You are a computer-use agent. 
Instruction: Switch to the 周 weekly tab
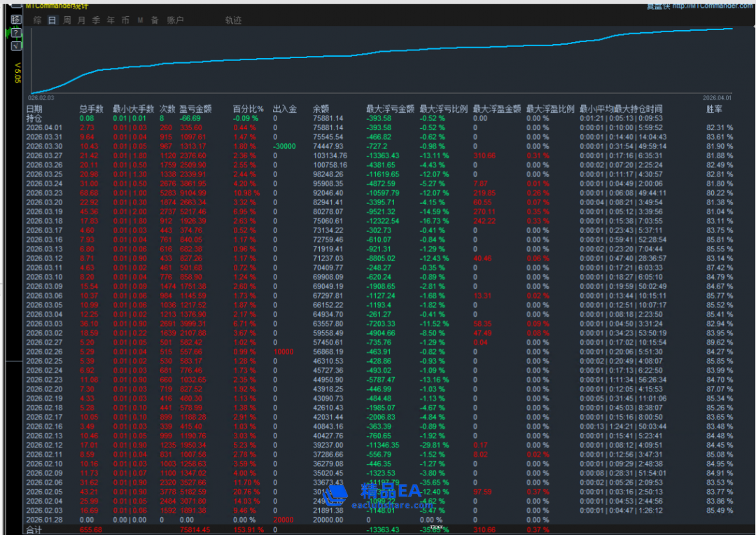click(67, 20)
